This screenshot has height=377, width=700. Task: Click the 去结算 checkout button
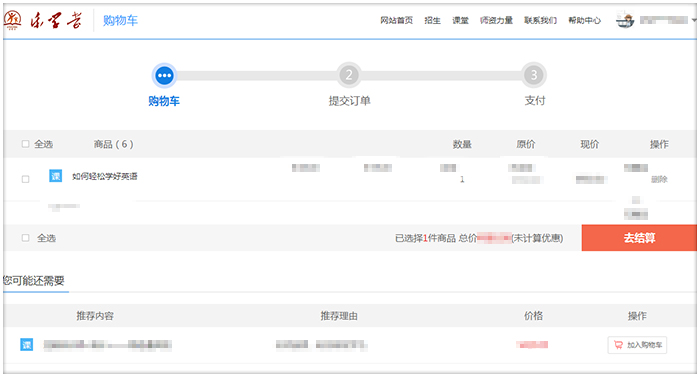pyautogui.click(x=639, y=238)
